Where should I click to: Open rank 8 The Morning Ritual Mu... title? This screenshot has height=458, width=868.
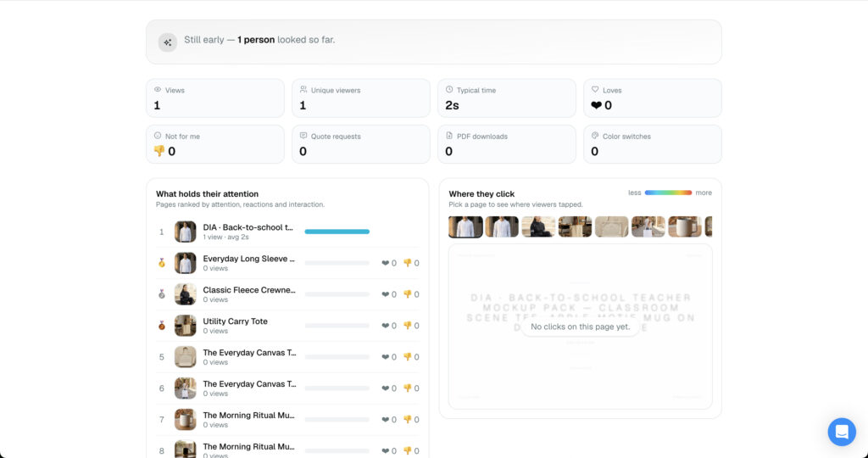coord(248,446)
